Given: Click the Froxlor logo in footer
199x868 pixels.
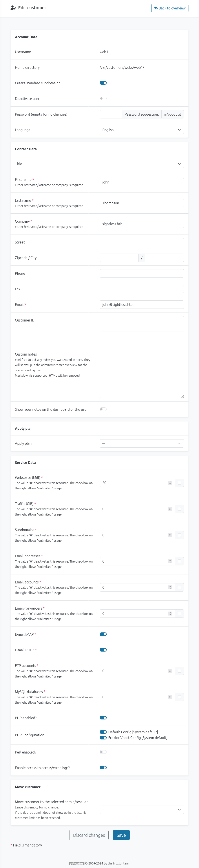Looking at the screenshot, I should pos(76,863).
